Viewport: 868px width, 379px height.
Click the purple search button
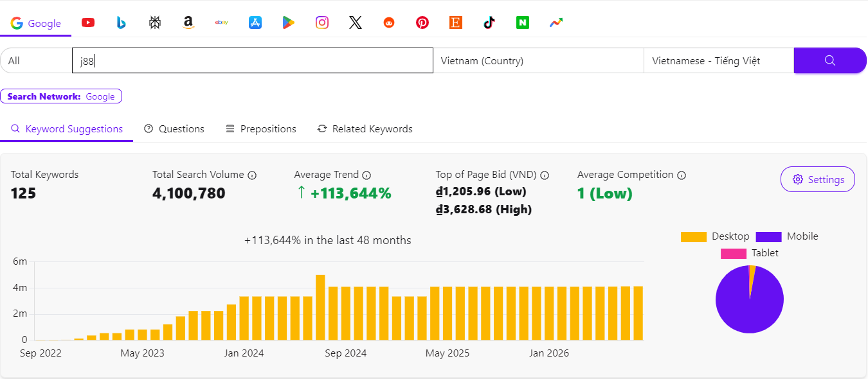coord(830,60)
